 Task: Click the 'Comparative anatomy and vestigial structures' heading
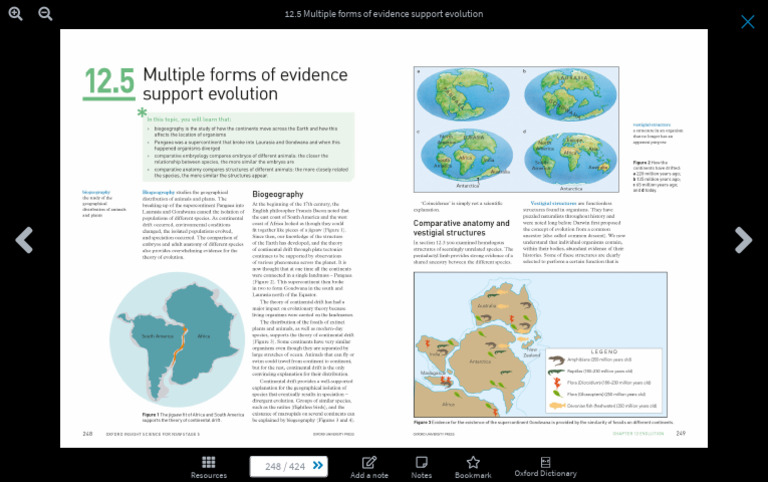[x=461, y=228]
